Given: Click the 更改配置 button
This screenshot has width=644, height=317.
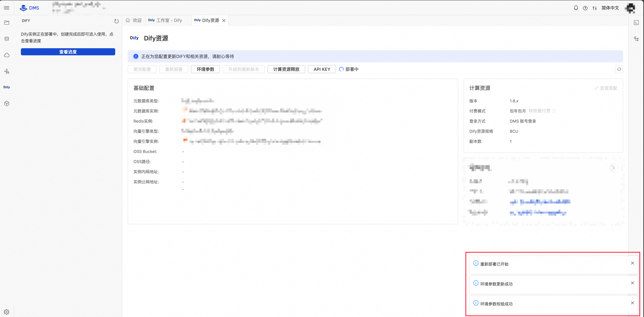Looking at the screenshot, I should [x=142, y=69].
